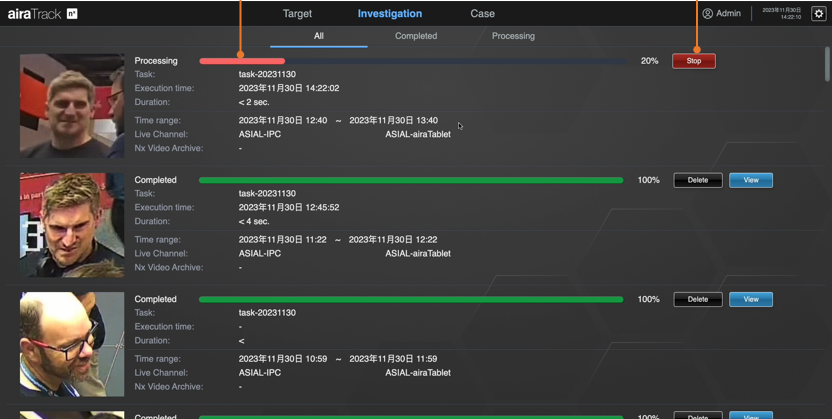The image size is (832, 419).
Task: Open the Target menu
Action: [x=297, y=14]
